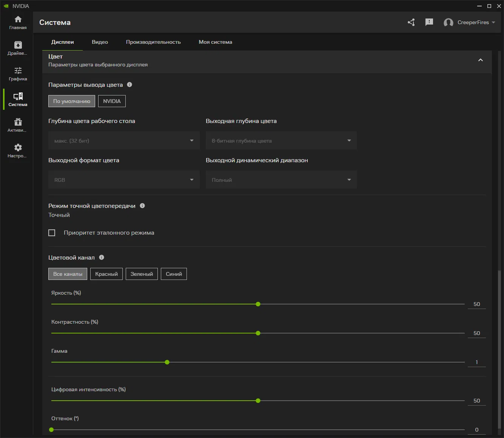
Task: Open Настройки gear icon in sidebar
Action: pyautogui.click(x=18, y=151)
